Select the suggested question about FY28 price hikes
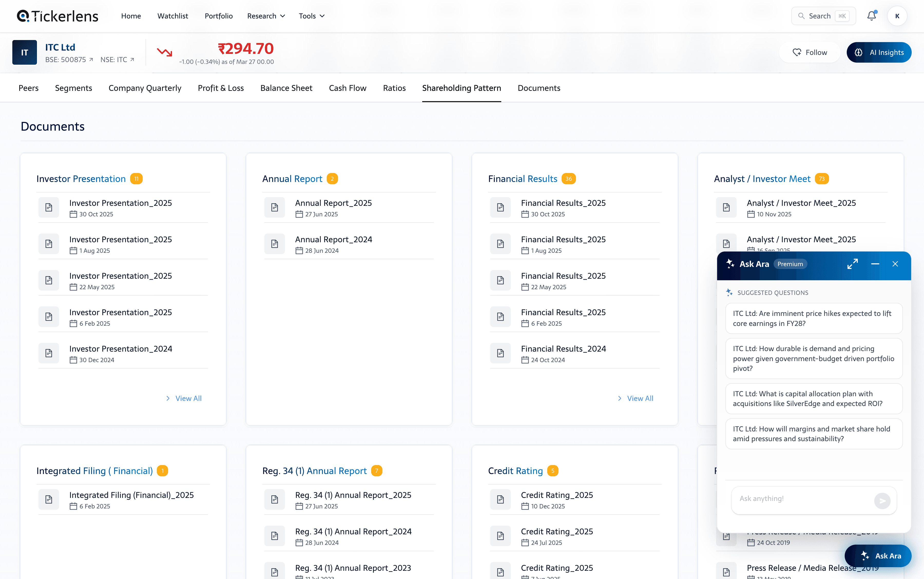The width and height of the screenshot is (924, 579). pos(814,318)
